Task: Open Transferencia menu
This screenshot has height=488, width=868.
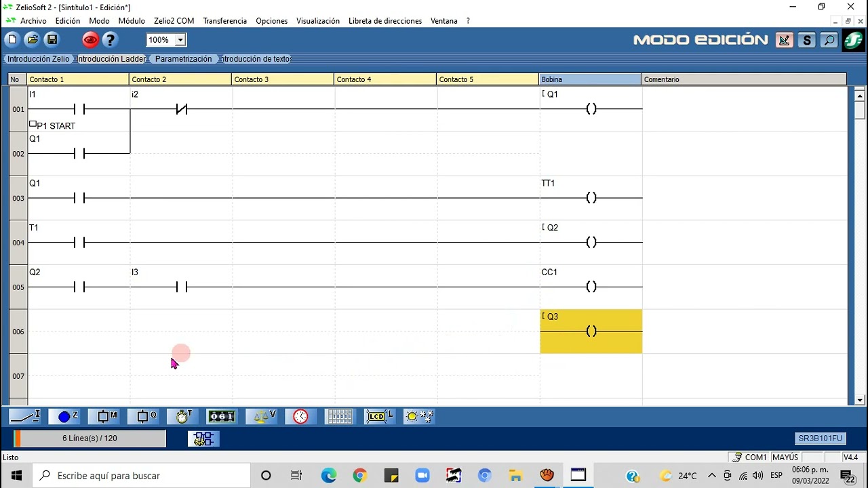Action: pyautogui.click(x=224, y=21)
